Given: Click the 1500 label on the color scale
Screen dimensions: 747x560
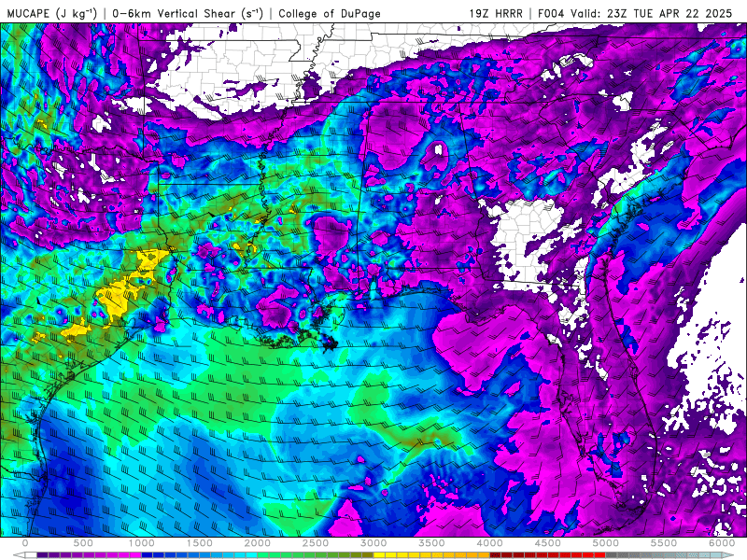Looking at the screenshot, I should (x=200, y=543).
